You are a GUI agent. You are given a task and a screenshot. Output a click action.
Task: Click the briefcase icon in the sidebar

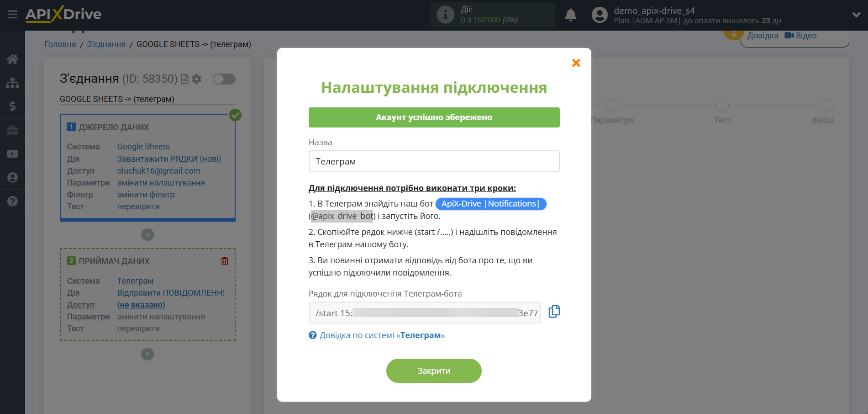tap(12, 130)
